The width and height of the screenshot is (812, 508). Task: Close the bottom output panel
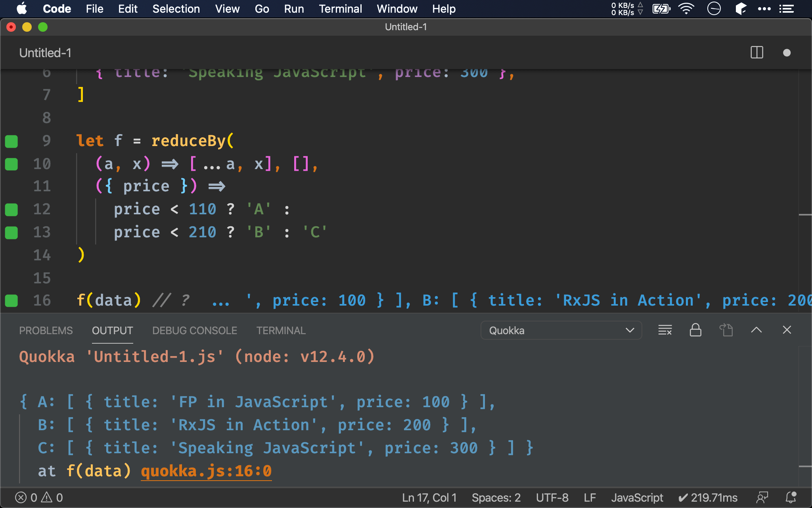coord(787,330)
